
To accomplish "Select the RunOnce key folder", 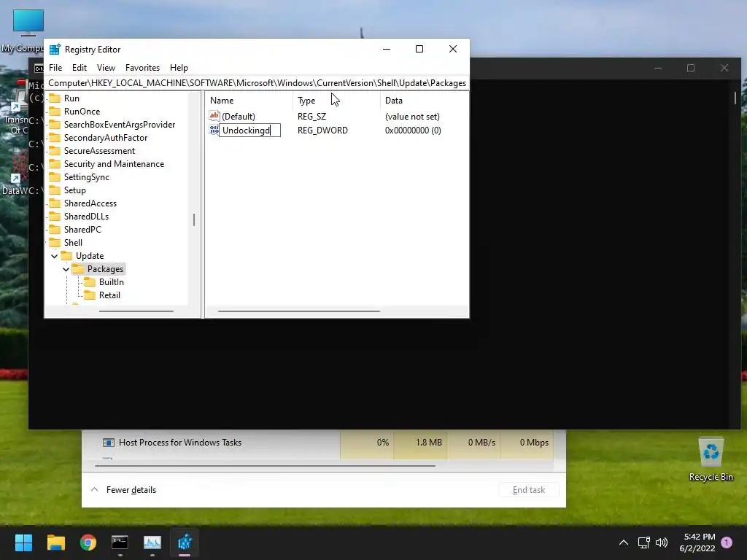I will (x=82, y=112).
